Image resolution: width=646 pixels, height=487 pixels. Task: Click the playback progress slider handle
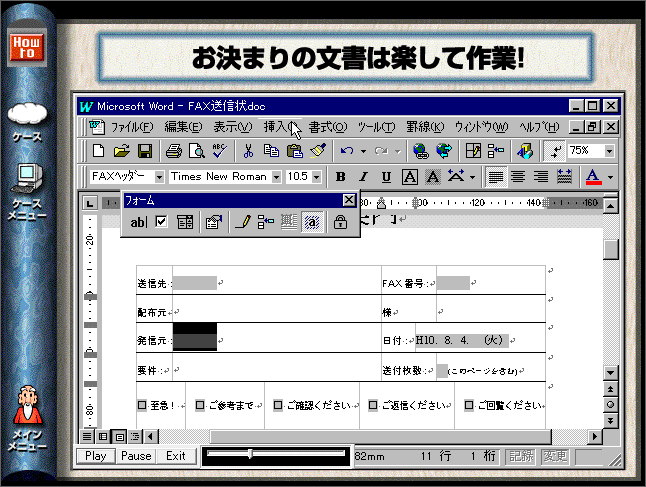tap(250, 454)
